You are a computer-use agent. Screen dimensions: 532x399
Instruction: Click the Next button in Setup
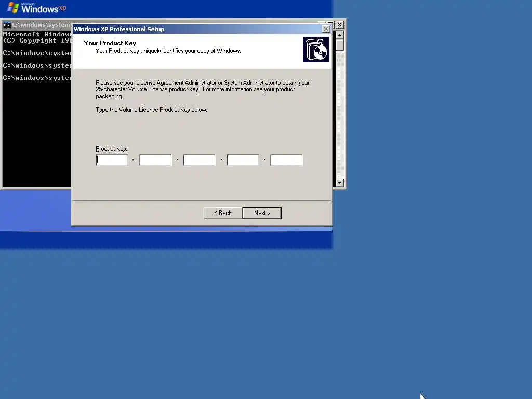pos(262,213)
